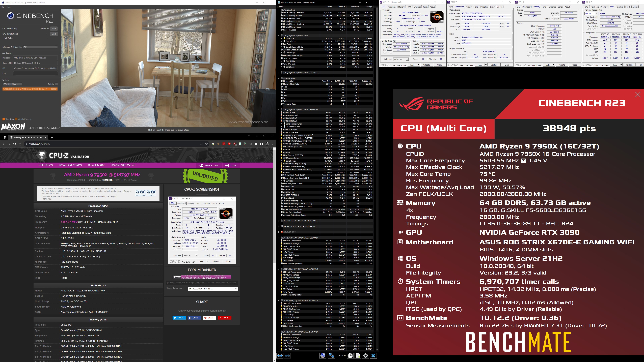Viewport: 644px width, 362px height.
Task: Close HWiNFO sensors with blue X icon
Action: coord(373,355)
